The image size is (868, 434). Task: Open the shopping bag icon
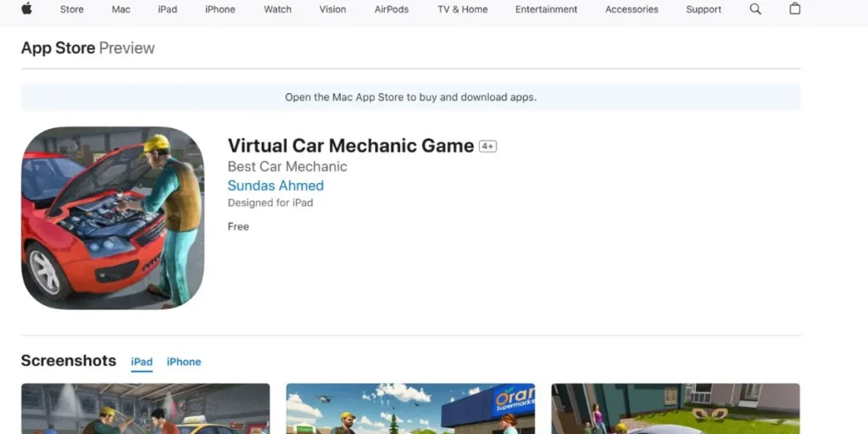pyautogui.click(x=794, y=8)
